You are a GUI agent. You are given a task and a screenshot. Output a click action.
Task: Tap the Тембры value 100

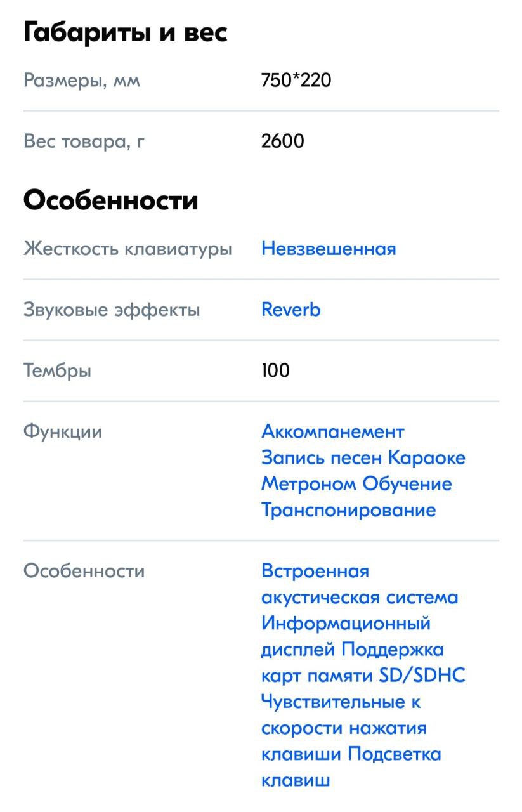275,370
